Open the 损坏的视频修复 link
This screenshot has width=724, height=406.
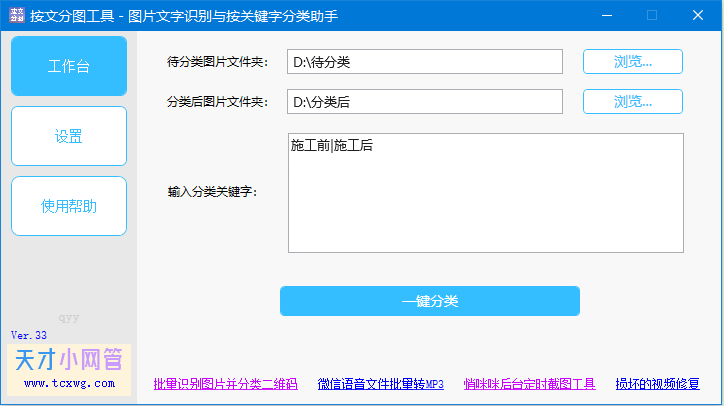pyautogui.click(x=657, y=383)
